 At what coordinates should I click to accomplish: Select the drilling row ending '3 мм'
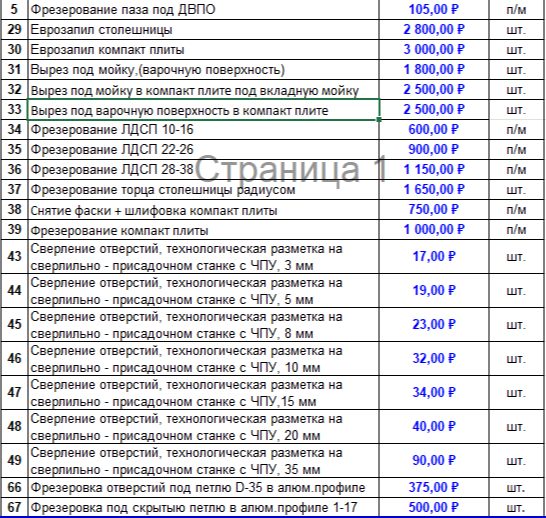click(203, 257)
